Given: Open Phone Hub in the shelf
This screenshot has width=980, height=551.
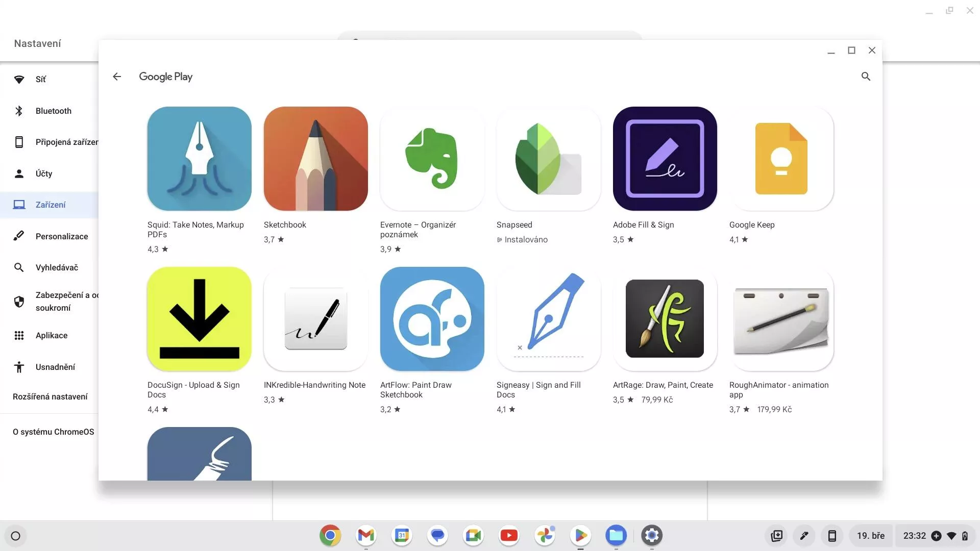Looking at the screenshot, I should 832,536.
